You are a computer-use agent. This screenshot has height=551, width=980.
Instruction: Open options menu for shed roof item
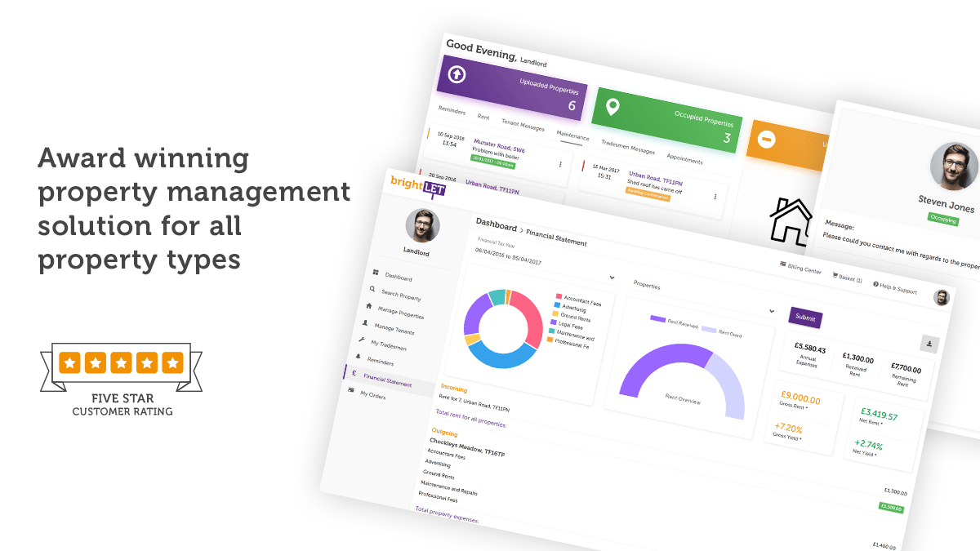point(715,196)
